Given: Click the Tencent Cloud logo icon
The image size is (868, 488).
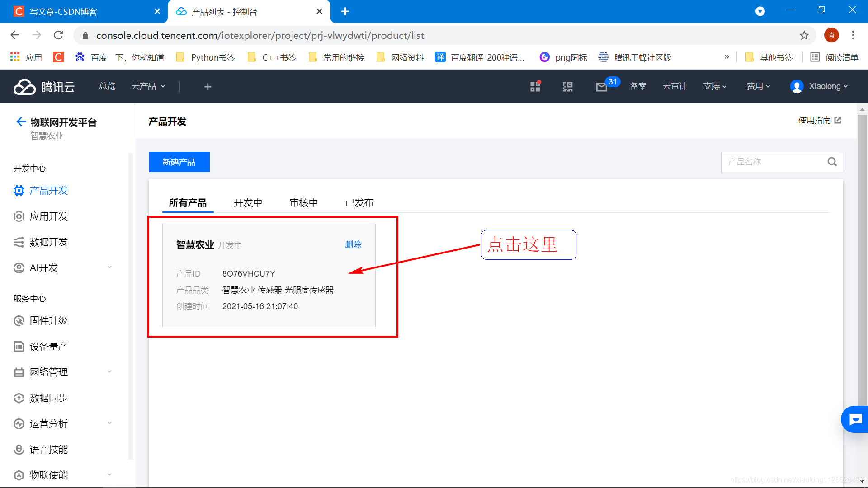Looking at the screenshot, I should tap(24, 86).
